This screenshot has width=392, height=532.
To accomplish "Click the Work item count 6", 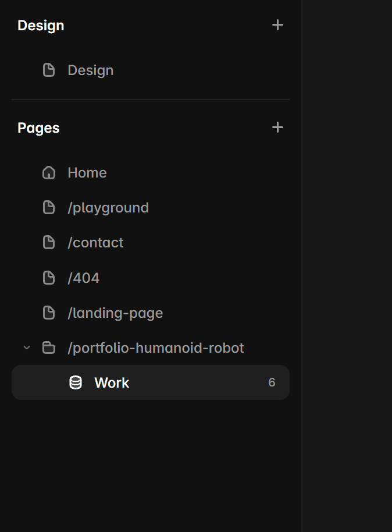I will tap(272, 382).
